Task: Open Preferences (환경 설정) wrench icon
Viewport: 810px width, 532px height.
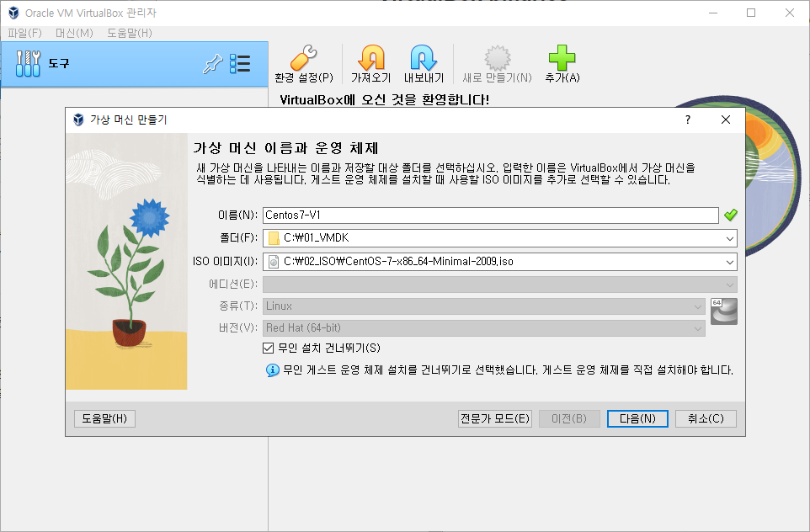Action: 304,58
